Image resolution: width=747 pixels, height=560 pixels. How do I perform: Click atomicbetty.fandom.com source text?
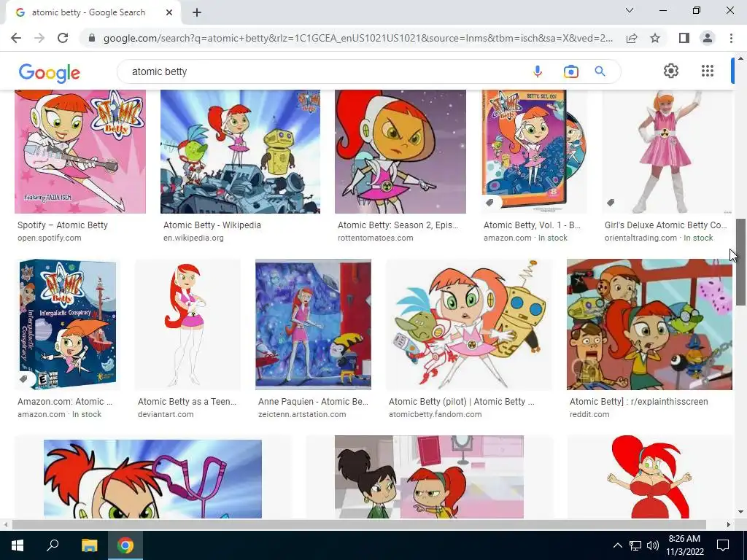click(x=435, y=414)
